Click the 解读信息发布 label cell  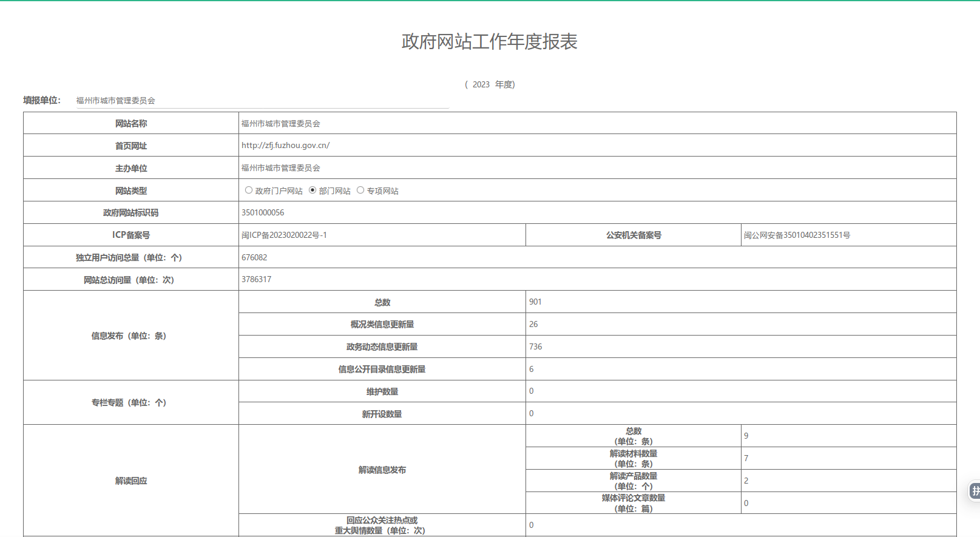tap(382, 470)
